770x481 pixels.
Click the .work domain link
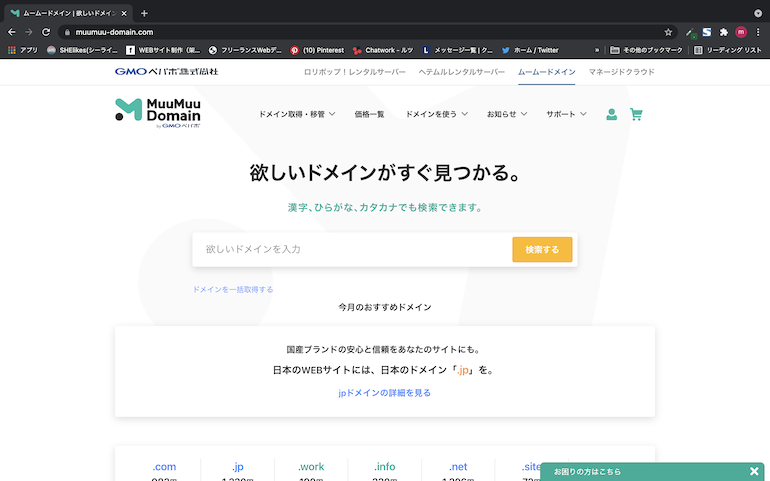pos(311,466)
